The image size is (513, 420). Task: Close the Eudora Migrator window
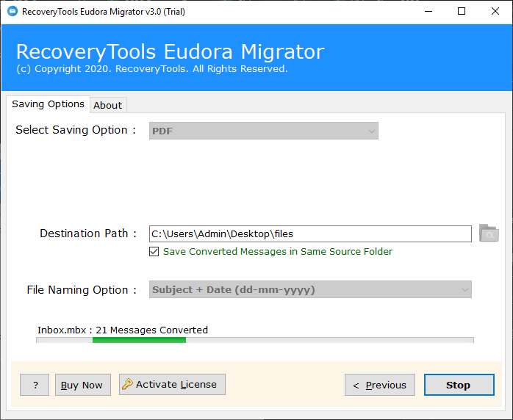point(495,12)
